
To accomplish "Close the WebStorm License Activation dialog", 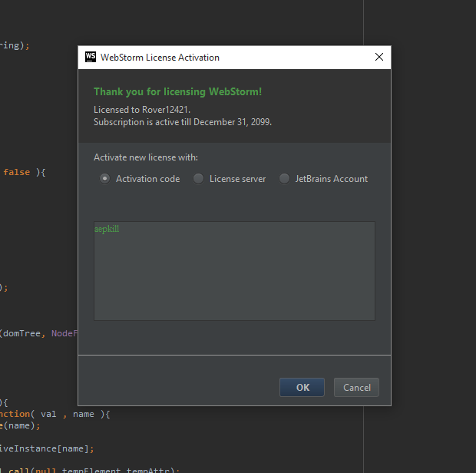I will tap(379, 57).
